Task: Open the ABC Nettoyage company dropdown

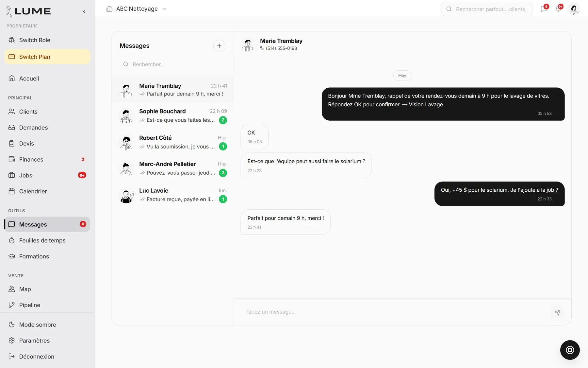Action: pos(137,9)
